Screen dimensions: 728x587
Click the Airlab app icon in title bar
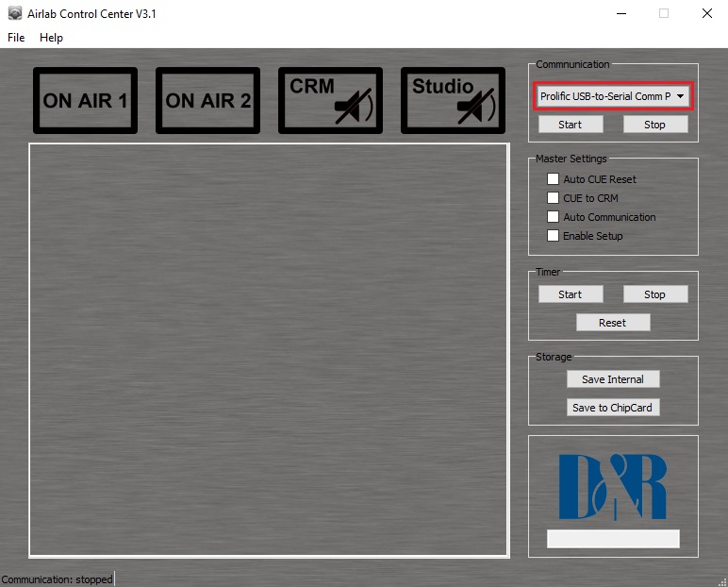15,14
